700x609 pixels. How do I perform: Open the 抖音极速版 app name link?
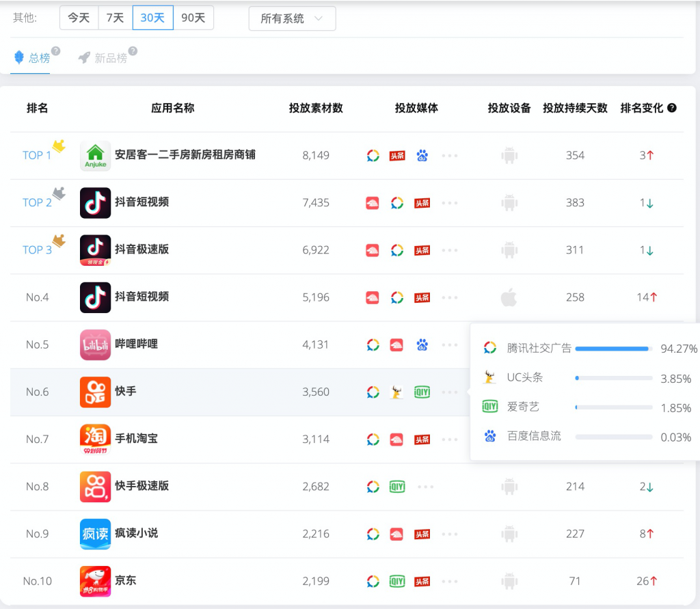click(142, 249)
